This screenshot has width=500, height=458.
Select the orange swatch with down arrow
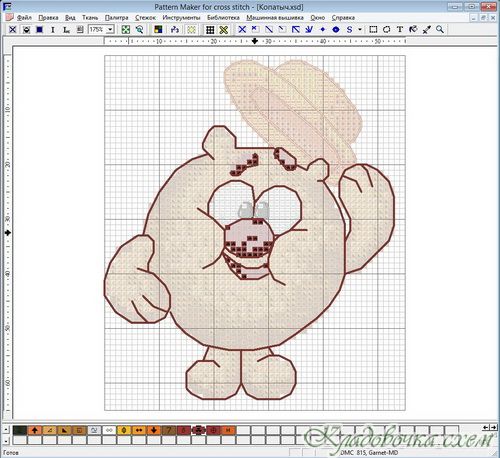[x=154, y=430]
